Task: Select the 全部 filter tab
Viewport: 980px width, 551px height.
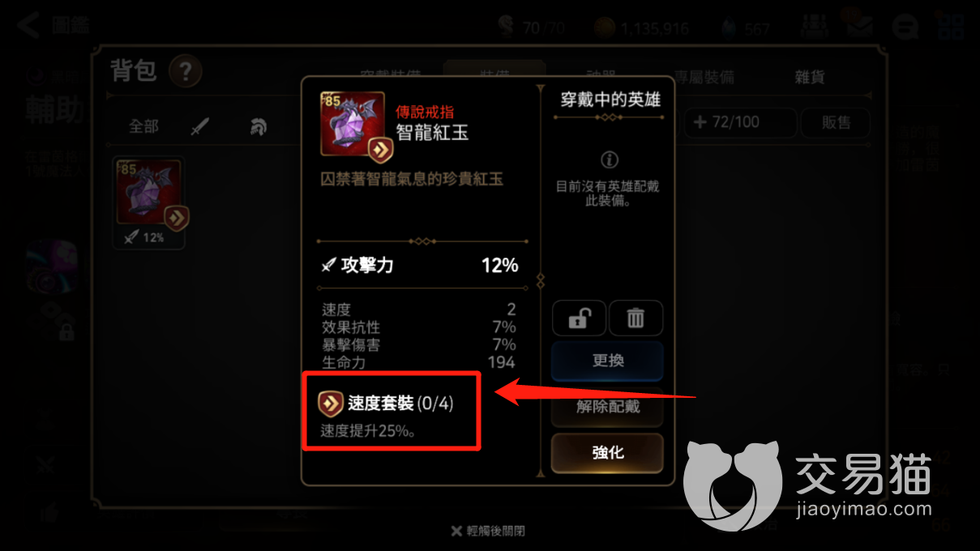Action: pyautogui.click(x=144, y=126)
